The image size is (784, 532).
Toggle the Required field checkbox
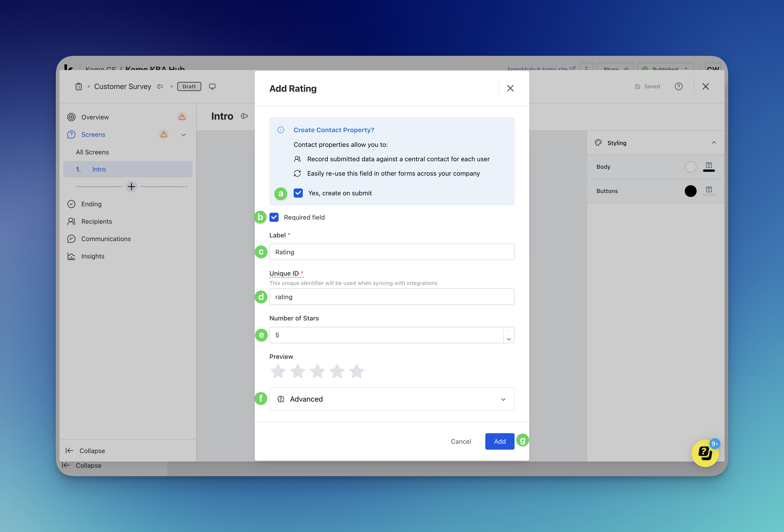274,217
